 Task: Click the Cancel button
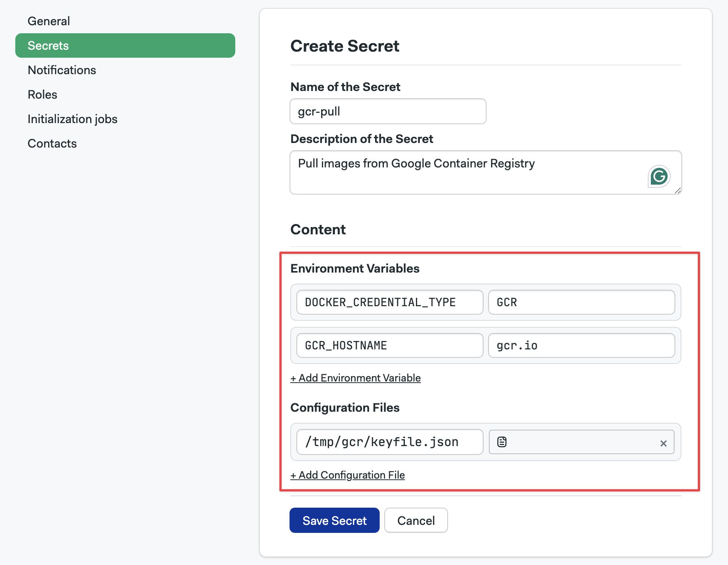coord(416,520)
